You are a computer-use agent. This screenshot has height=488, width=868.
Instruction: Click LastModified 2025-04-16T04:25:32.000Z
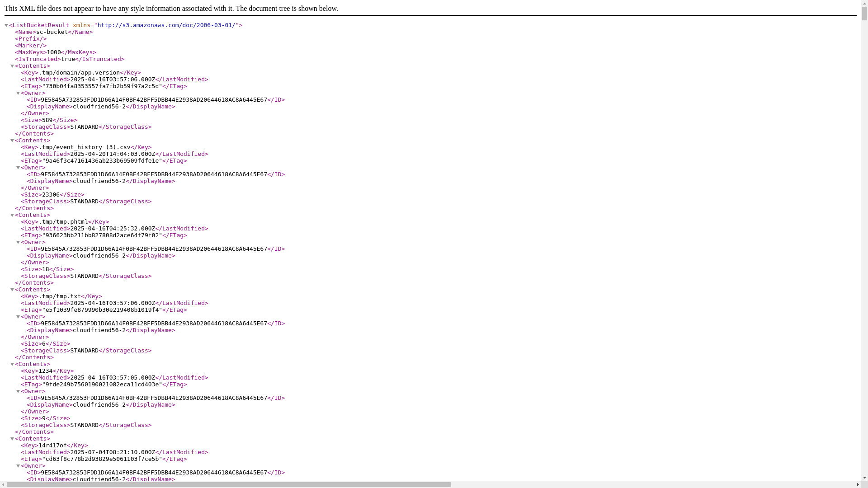113,229
